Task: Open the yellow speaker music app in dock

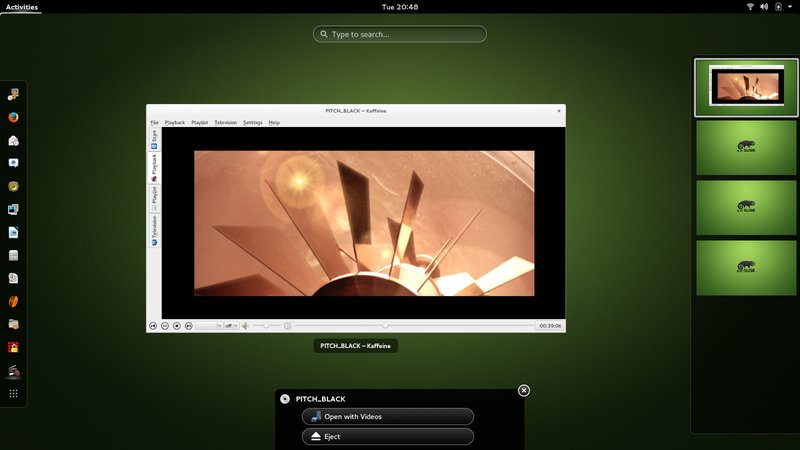Action: click(13, 186)
